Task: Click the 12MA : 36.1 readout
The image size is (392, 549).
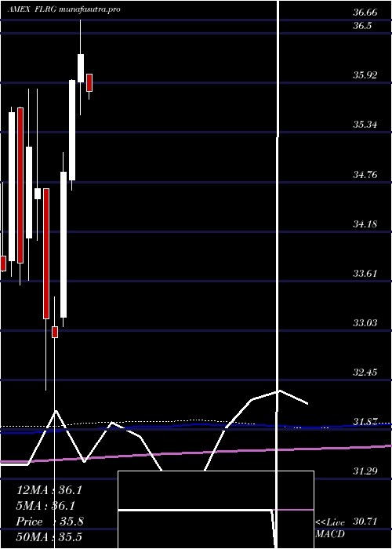Action: [49, 490]
